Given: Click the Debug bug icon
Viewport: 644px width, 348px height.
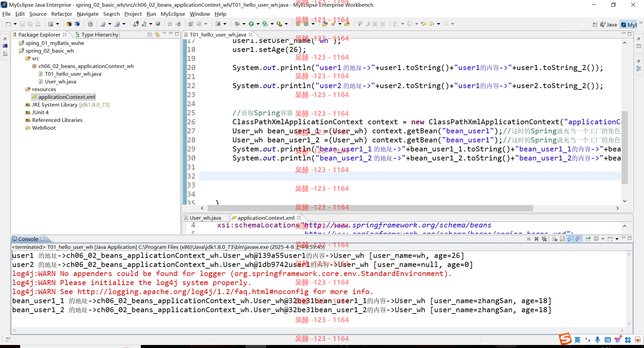Looking at the screenshot, I should [237, 24].
